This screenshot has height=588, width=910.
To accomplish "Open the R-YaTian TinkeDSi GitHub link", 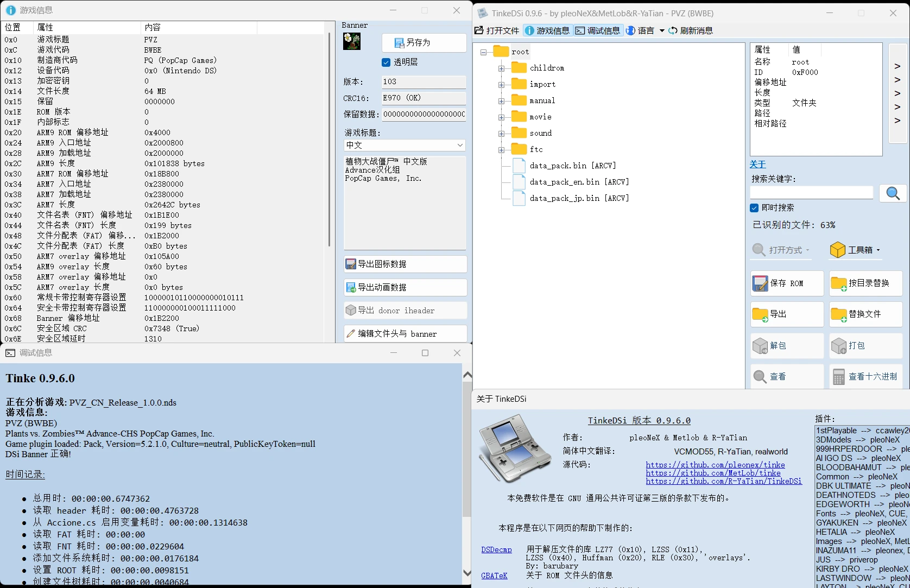I will coord(723,481).
